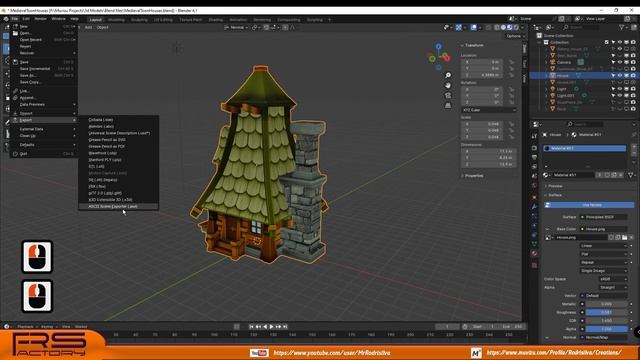This screenshot has height=360, width=640.
Task: Open the Object Data green triangle tab
Action: click(534, 244)
